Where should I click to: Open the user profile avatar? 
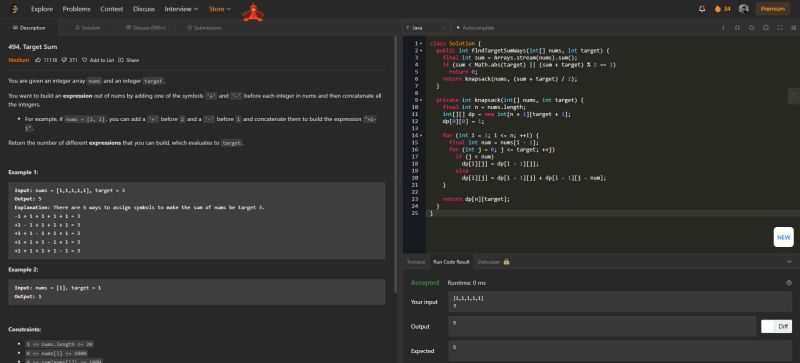[743, 9]
